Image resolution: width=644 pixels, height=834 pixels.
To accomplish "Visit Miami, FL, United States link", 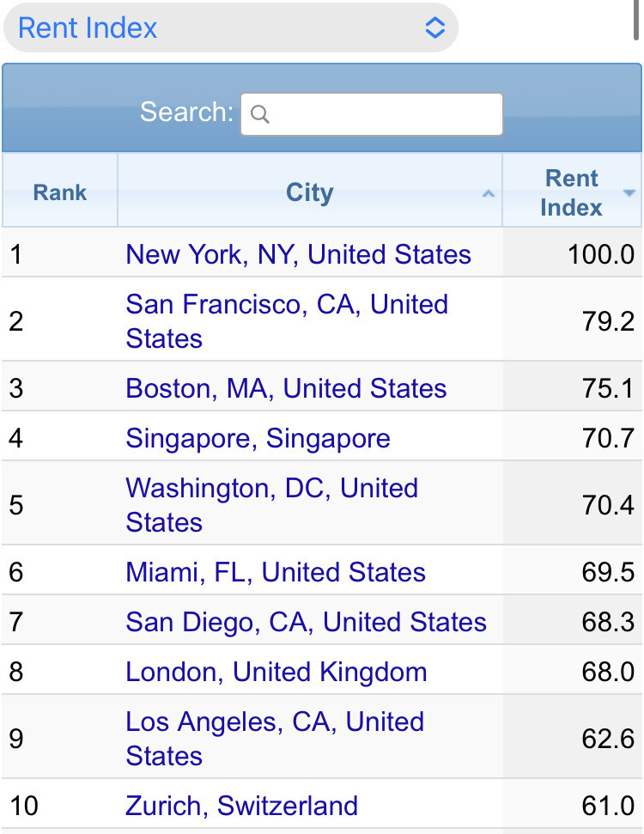I will (x=276, y=572).
